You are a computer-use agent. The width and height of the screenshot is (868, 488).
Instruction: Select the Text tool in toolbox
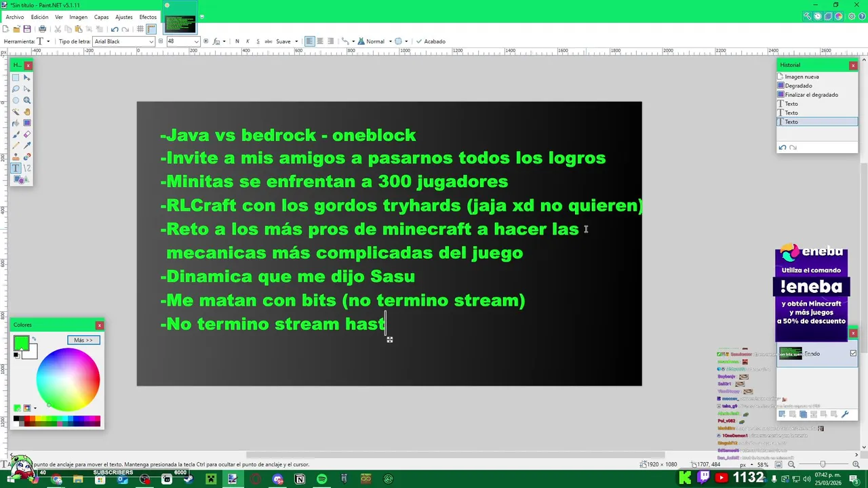(16, 168)
